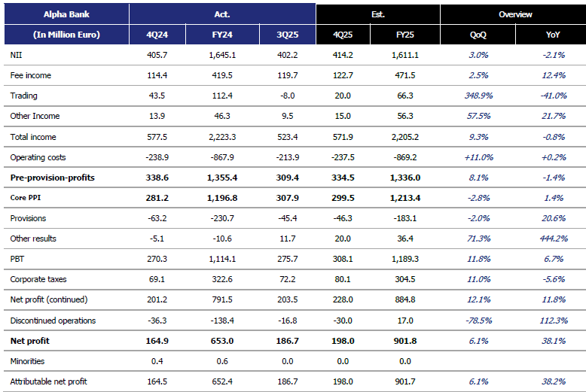Screen dimensions: 586x392
Task: Select the Est. group header
Action: pos(377,14)
